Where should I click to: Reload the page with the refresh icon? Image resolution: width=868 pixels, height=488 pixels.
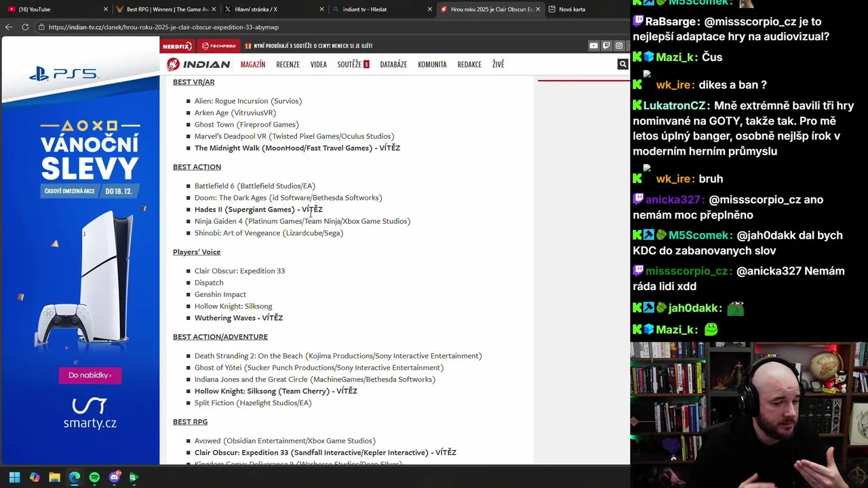[x=25, y=27]
